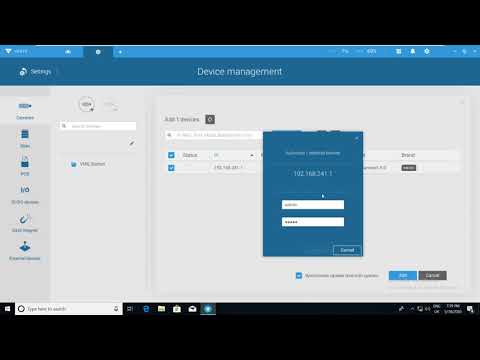Open the notifications bell icon

(413, 51)
